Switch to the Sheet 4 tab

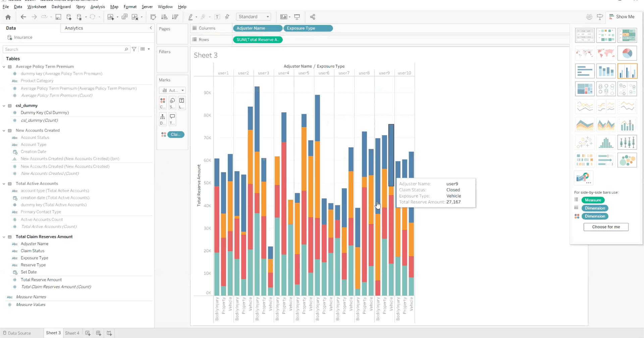(x=72, y=333)
